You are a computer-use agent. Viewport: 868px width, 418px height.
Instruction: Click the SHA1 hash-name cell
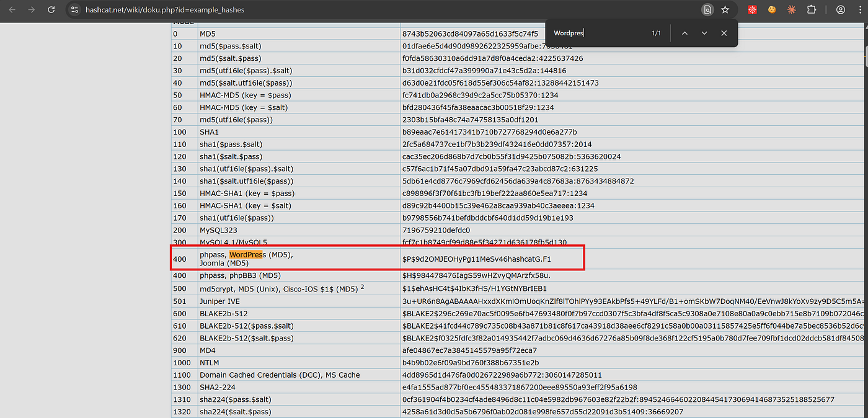pos(299,132)
